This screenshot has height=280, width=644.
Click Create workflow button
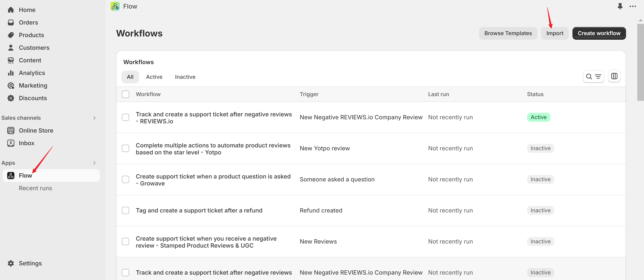coord(599,33)
